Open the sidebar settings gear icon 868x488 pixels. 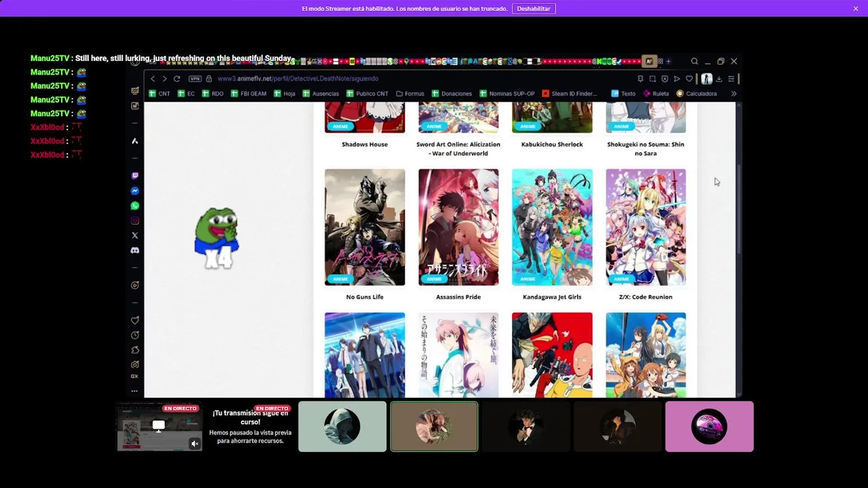pos(135,365)
